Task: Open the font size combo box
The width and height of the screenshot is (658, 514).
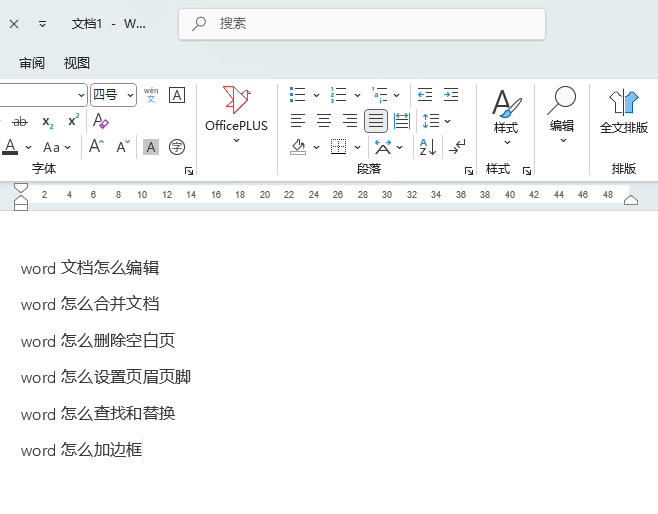Action: pyautogui.click(x=113, y=95)
